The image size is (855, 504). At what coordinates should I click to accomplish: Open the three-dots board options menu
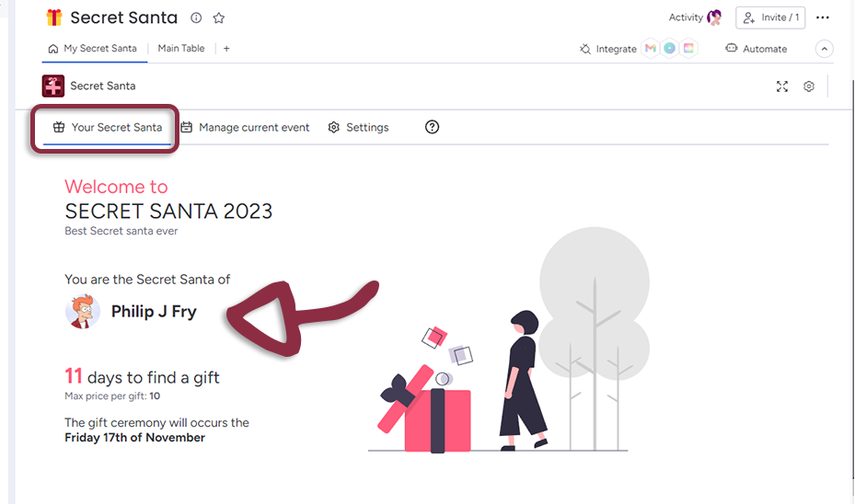[x=823, y=17]
